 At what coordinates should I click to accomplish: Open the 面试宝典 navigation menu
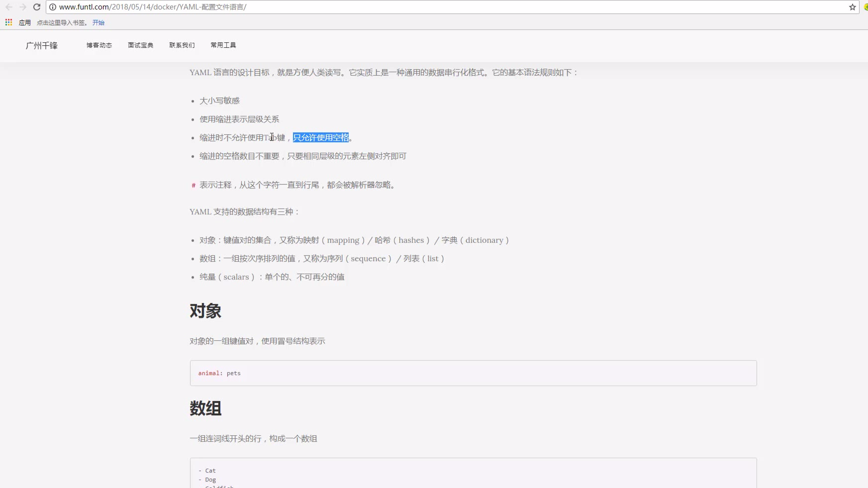click(140, 45)
